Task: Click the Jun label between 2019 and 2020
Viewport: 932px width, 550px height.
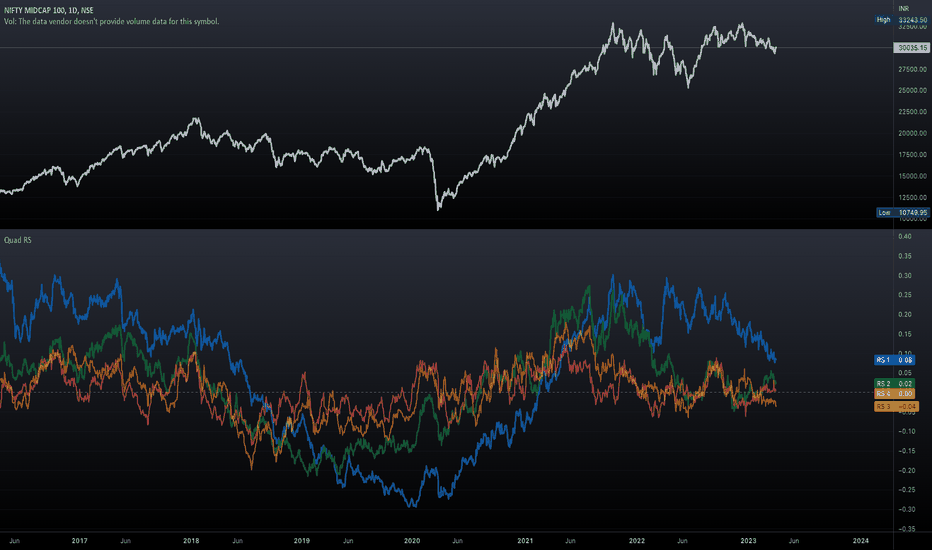Action: pos(348,541)
